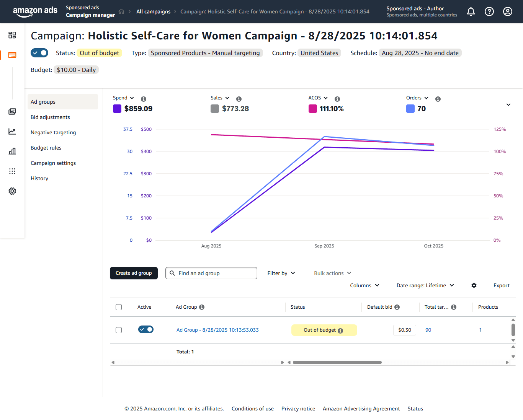The width and height of the screenshot is (523, 420).
Task: Click the table vertical scrollbar thumb
Action: (x=513, y=330)
